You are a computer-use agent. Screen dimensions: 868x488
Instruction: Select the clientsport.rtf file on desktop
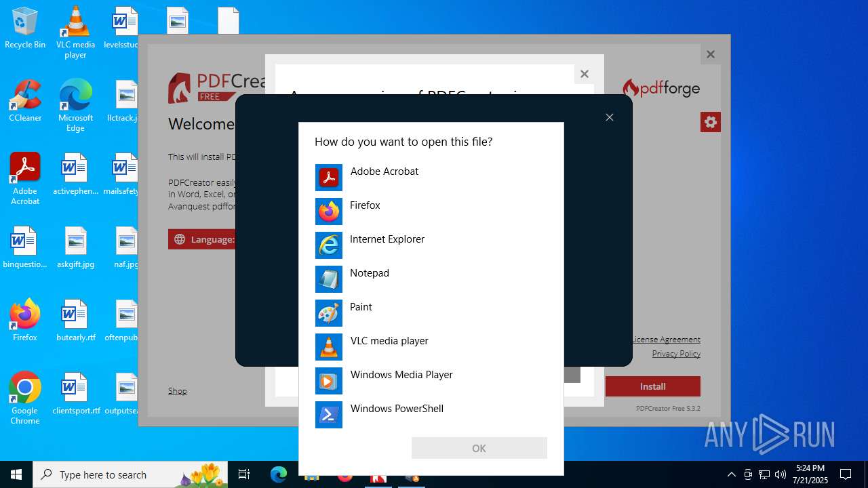(x=75, y=394)
